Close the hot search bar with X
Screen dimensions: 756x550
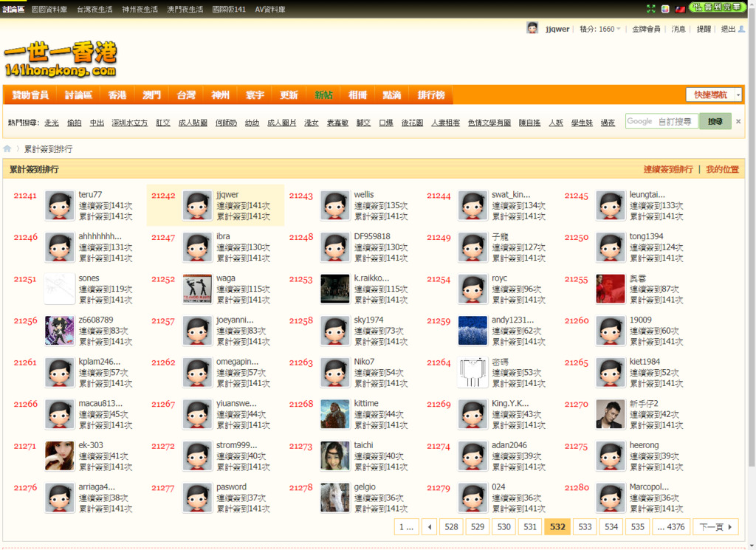coord(738,122)
